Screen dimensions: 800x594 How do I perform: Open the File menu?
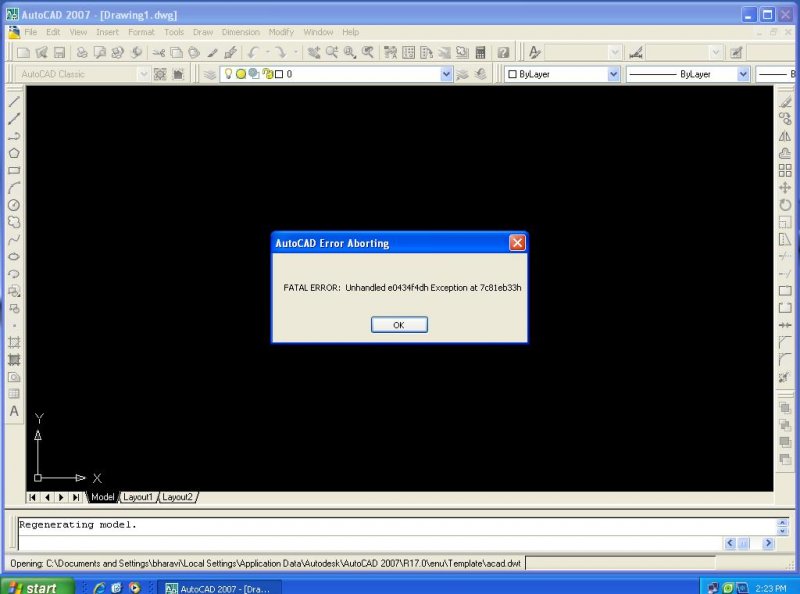31,32
